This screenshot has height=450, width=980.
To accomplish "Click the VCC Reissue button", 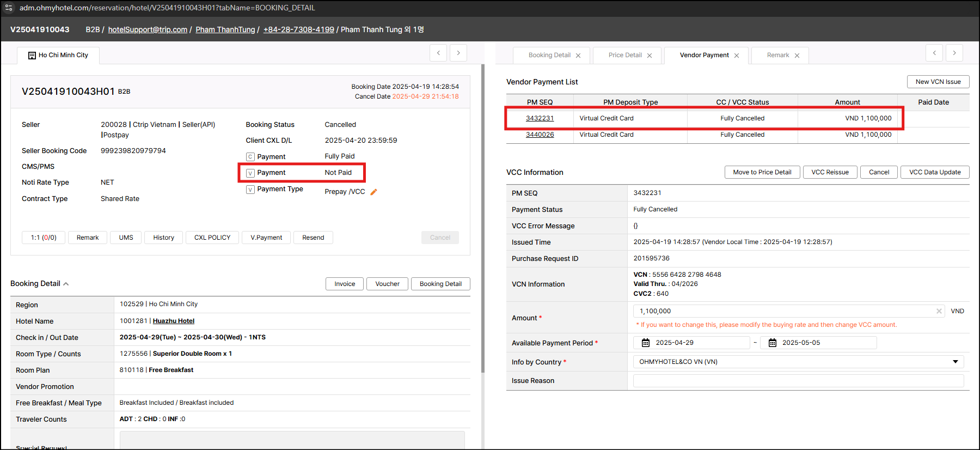I will point(830,172).
